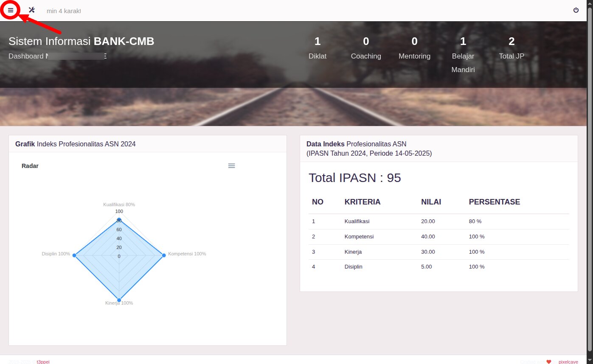Click the t3ppei footer link
Screen dimensions: 593x364
[43, 362]
